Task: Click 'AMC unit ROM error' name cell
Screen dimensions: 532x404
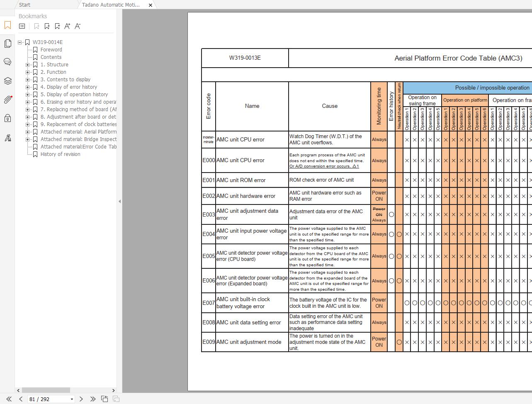Action: 252,180
